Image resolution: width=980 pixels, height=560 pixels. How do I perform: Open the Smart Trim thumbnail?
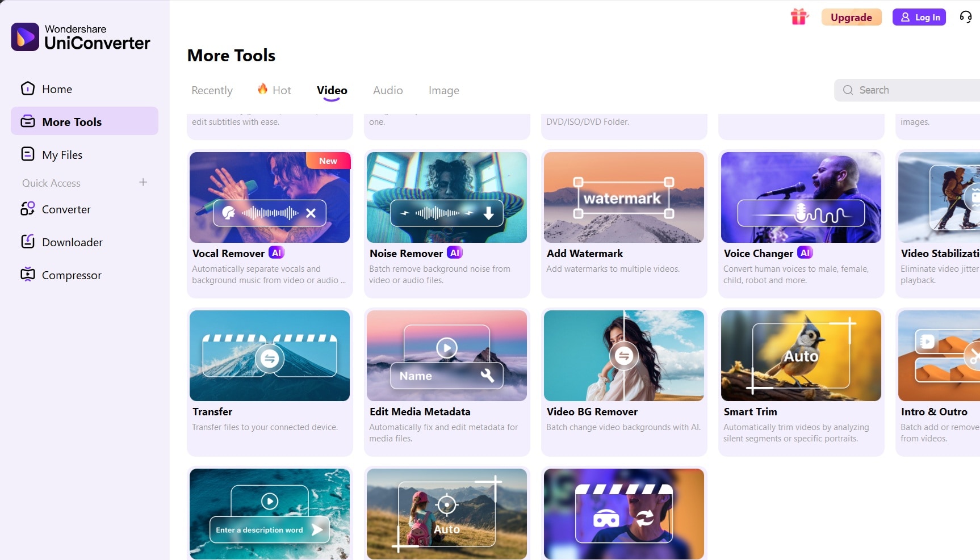pyautogui.click(x=801, y=356)
